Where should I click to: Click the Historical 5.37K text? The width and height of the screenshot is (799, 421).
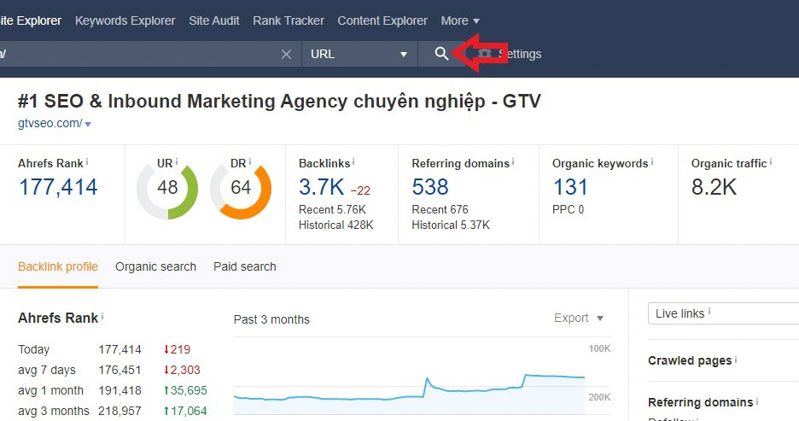coord(450,225)
